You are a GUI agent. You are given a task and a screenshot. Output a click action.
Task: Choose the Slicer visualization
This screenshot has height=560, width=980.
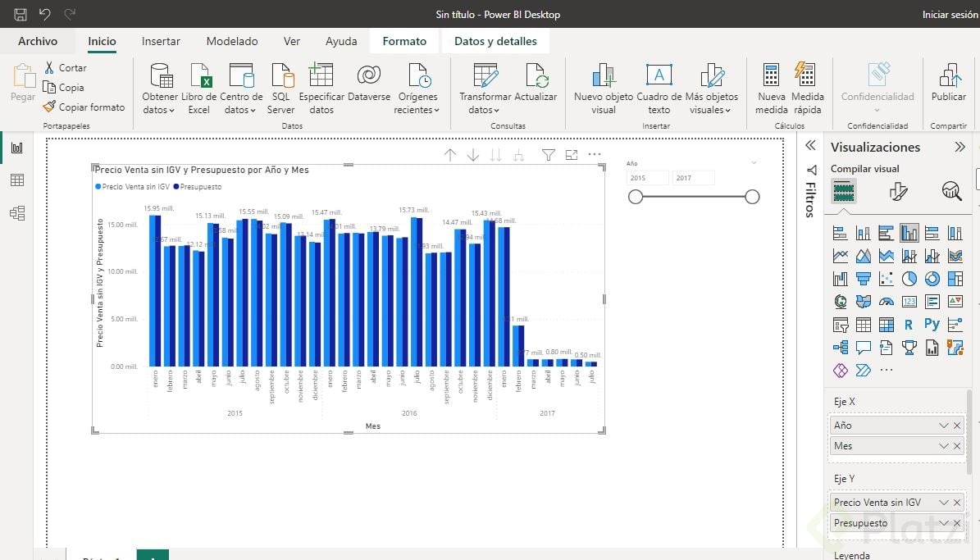(840, 325)
